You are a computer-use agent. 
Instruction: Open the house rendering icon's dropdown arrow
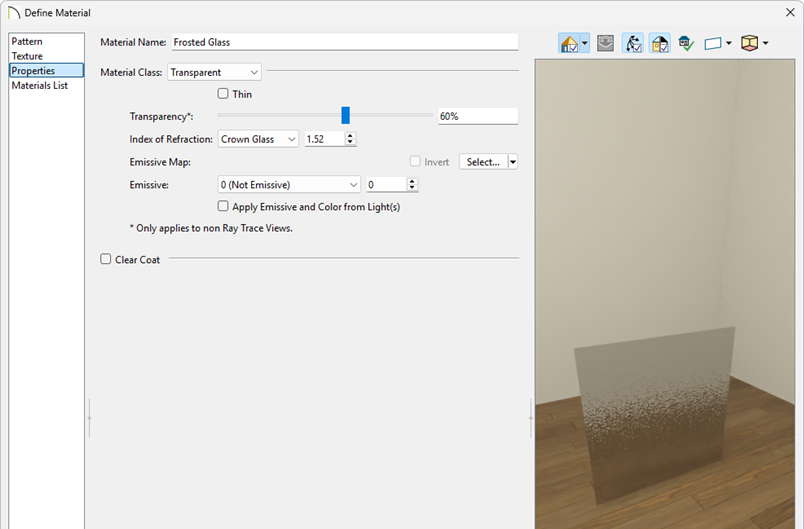pos(585,44)
